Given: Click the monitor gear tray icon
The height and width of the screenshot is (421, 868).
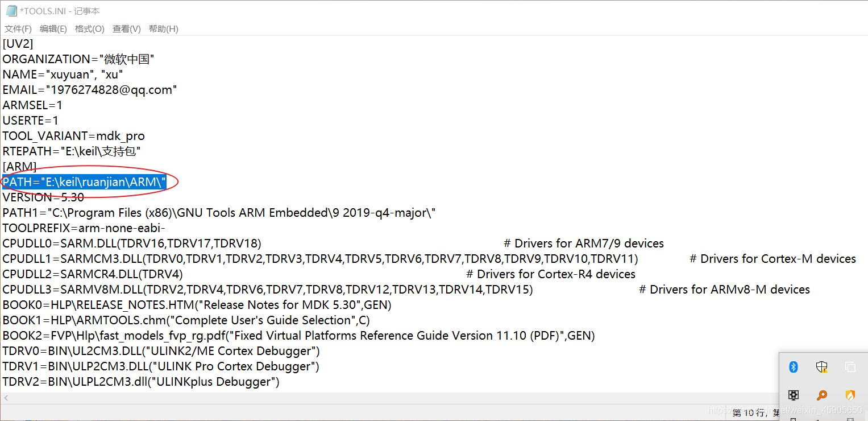Looking at the screenshot, I should (794, 395).
